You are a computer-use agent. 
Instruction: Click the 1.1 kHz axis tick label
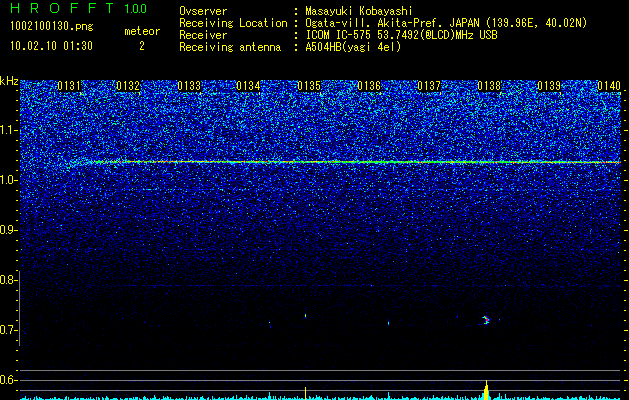point(8,130)
